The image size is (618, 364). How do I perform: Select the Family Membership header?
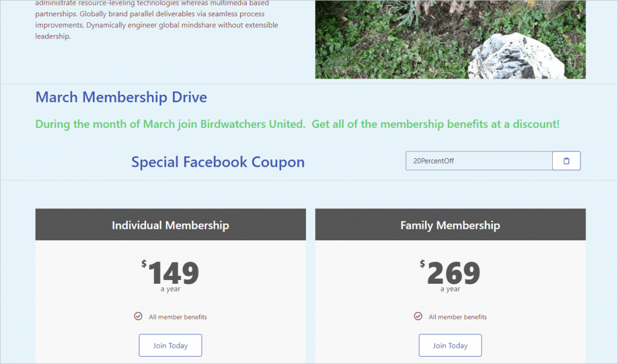click(450, 225)
